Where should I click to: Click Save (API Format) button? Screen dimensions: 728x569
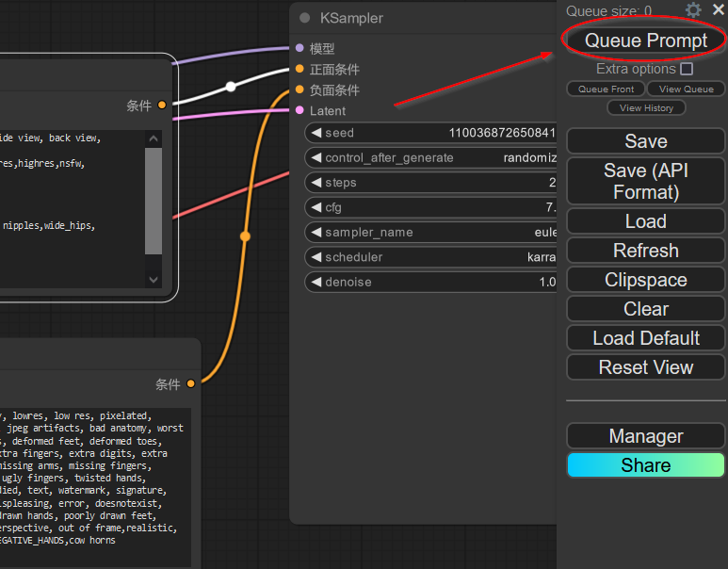(x=645, y=181)
